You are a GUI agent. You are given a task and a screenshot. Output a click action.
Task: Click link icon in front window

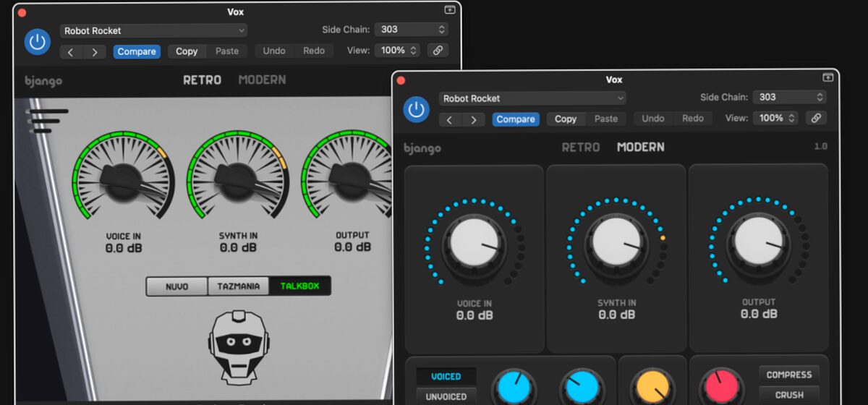pyautogui.click(x=816, y=118)
